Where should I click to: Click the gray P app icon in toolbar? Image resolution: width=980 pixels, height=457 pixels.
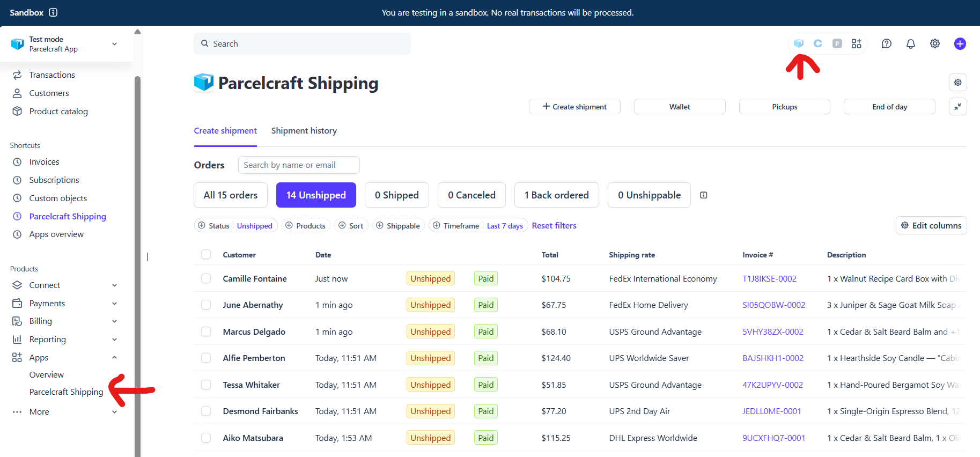pos(837,43)
